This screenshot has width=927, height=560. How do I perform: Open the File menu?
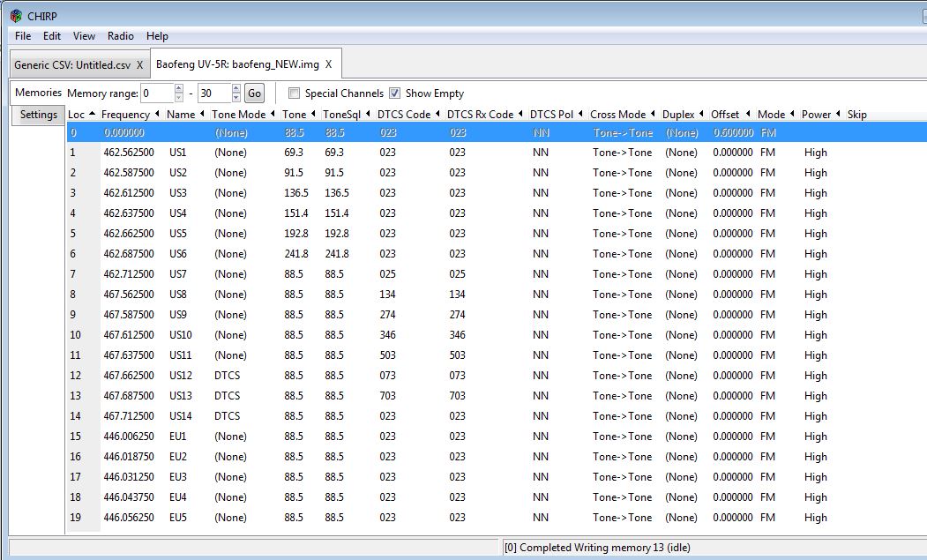(23, 36)
